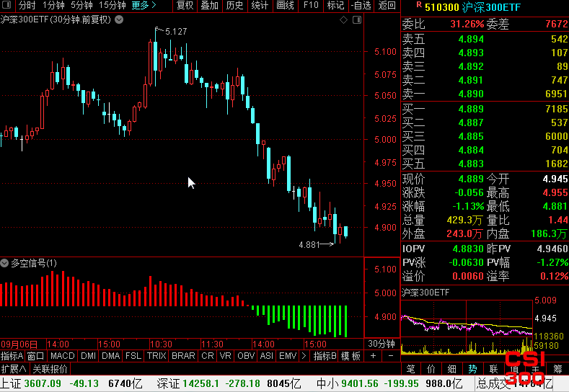Click the IOPV value 4.8830
This screenshot has height=392, width=569.
click(468, 249)
